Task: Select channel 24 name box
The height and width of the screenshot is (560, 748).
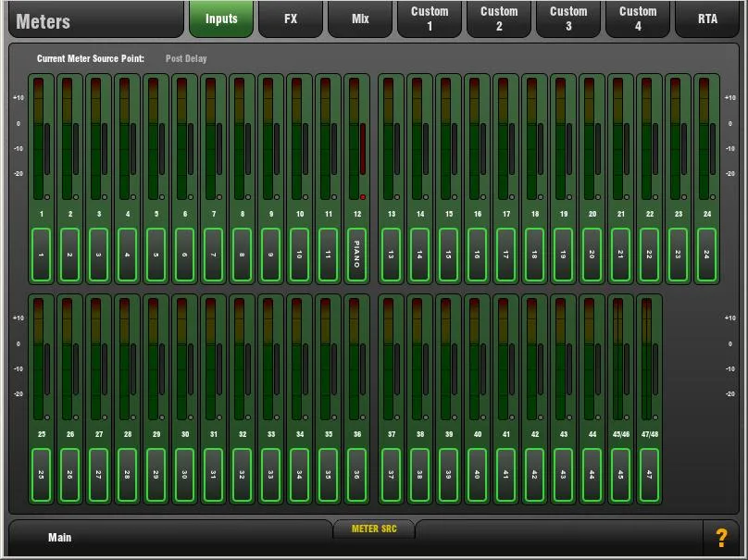Action: pos(707,255)
